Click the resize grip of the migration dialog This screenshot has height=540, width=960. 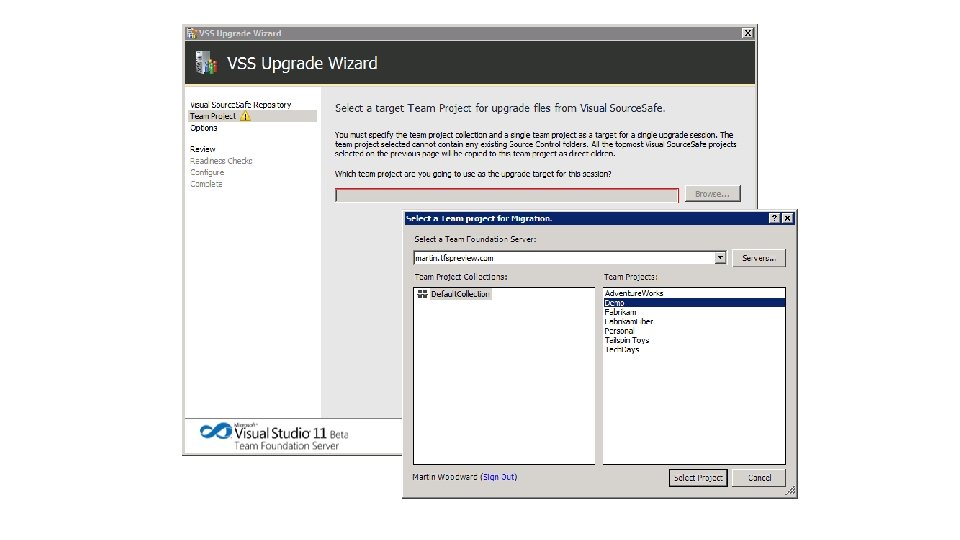click(x=790, y=491)
